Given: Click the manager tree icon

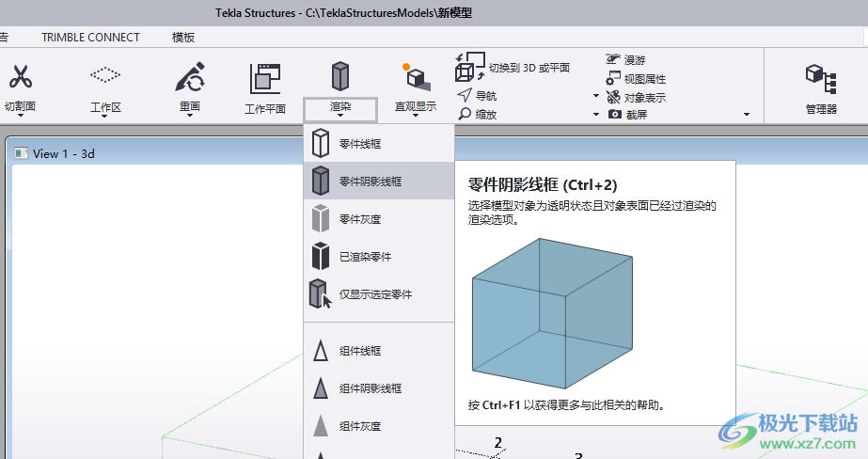Looking at the screenshot, I should [821, 79].
